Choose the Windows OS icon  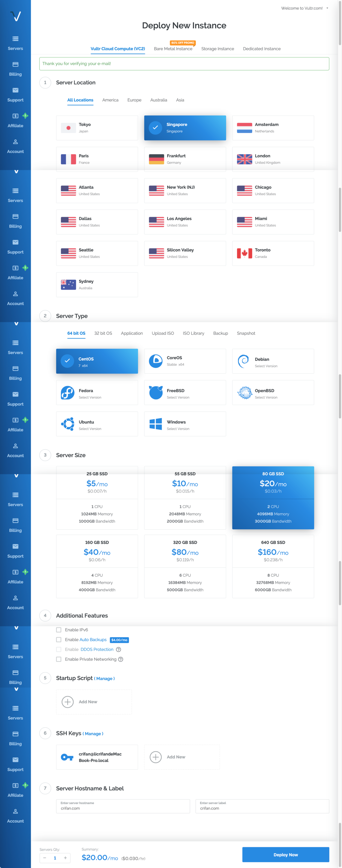click(156, 424)
